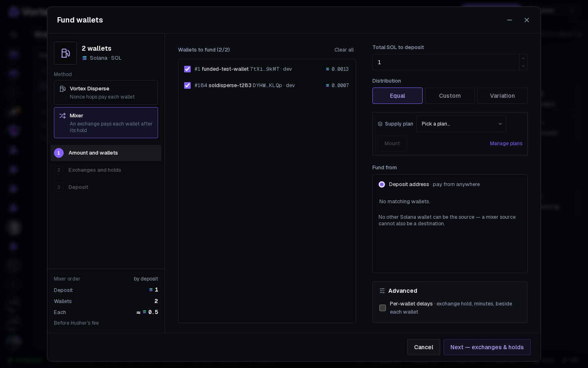Choose Custom distribution

coord(450,96)
